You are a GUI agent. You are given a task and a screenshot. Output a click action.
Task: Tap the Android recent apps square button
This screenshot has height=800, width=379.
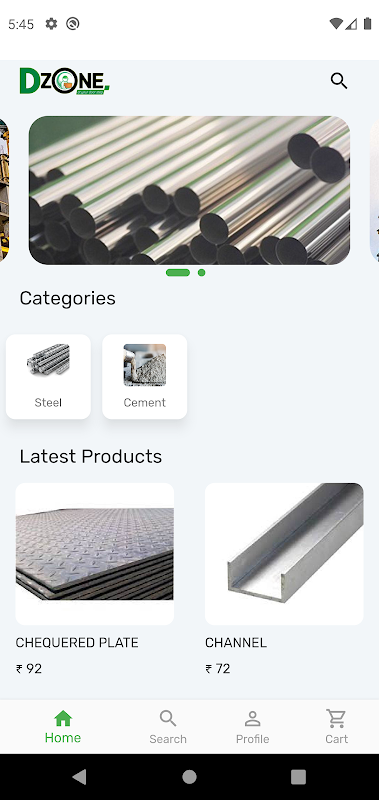tap(298, 777)
